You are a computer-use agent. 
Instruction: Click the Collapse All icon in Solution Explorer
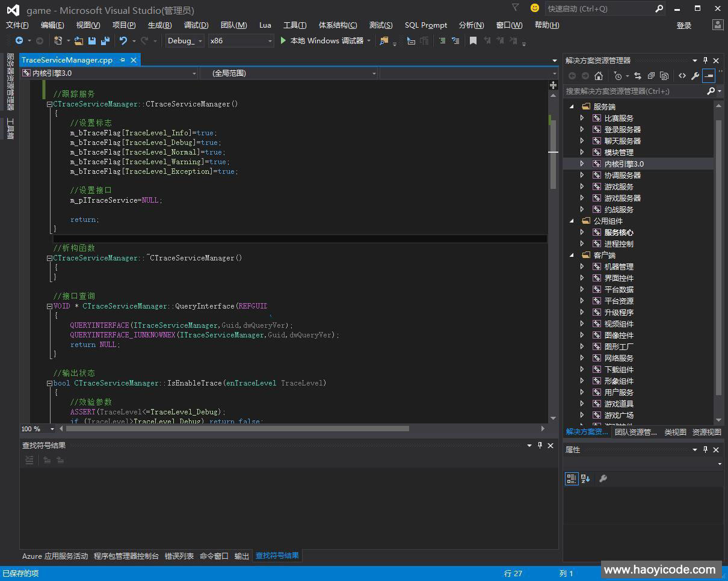(651, 76)
